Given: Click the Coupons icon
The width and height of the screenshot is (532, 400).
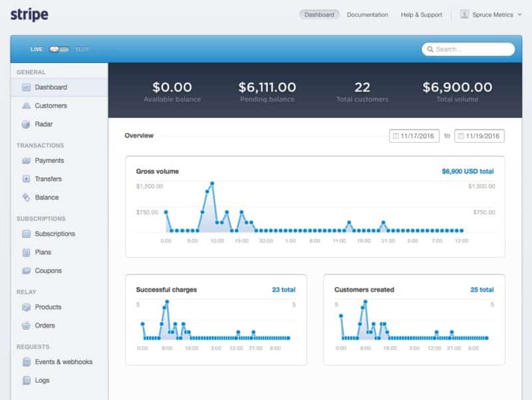Looking at the screenshot, I should click(26, 270).
